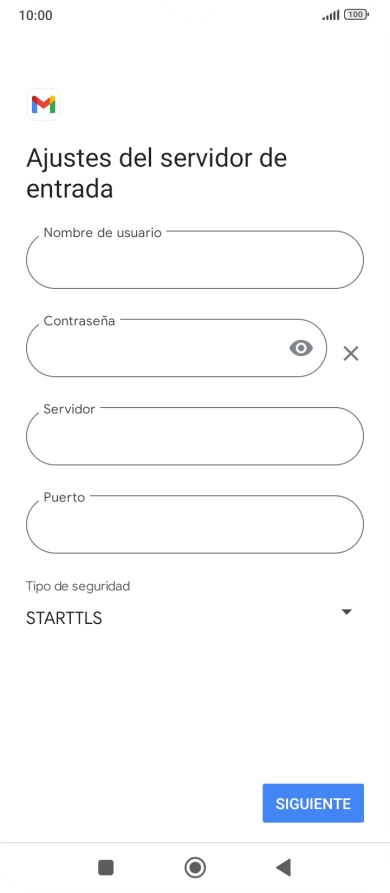Screen dimensions: 390x893
Task: Select the STARTTLS security value
Action: pos(64,618)
